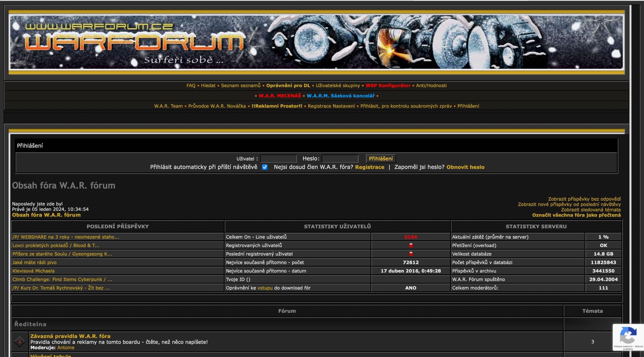Focus the Heslo password input field
Image resolution: width=644 pixels, height=357 pixels.
click(x=340, y=159)
